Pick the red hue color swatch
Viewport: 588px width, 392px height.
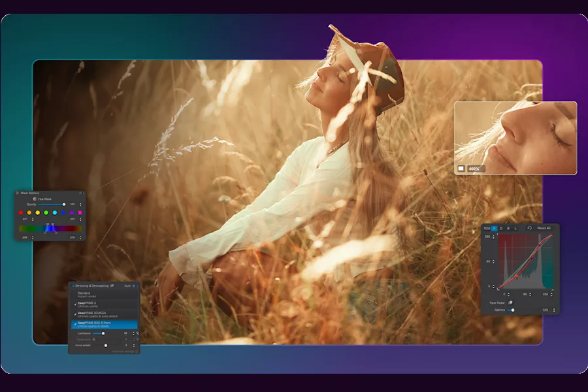click(x=21, y=212)
